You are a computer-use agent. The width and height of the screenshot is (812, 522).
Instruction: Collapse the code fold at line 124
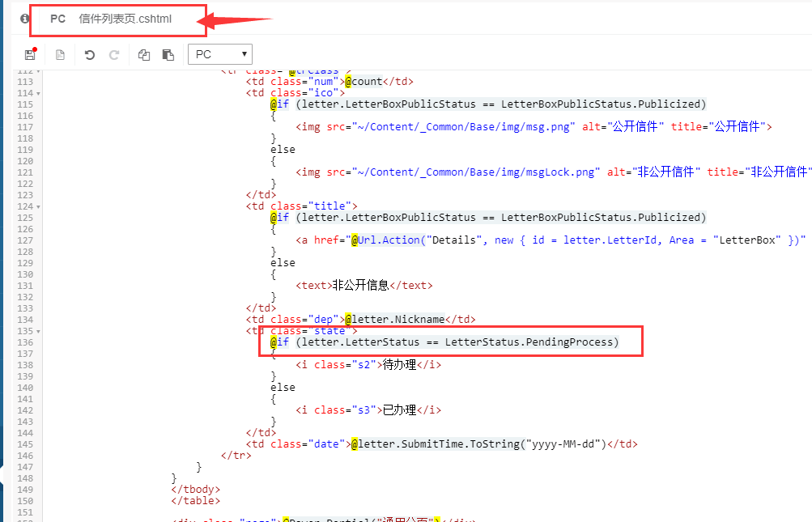37,206
